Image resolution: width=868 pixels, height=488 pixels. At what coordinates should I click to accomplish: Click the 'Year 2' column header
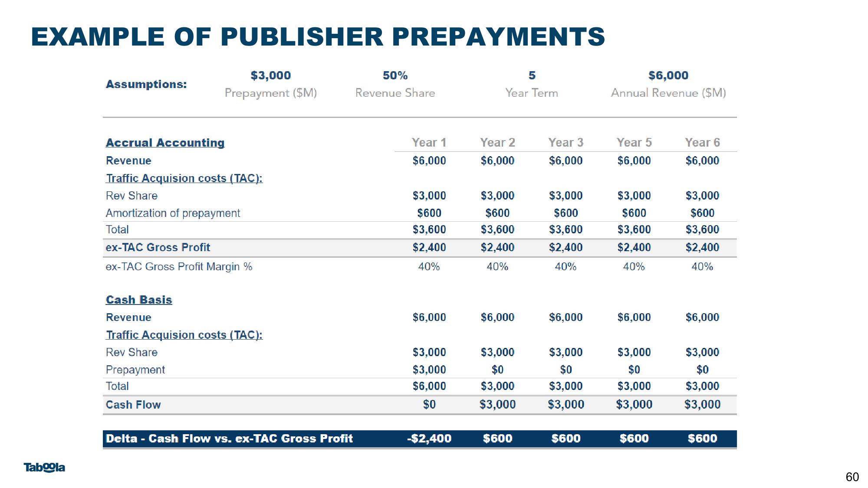(x=497, y=143)
